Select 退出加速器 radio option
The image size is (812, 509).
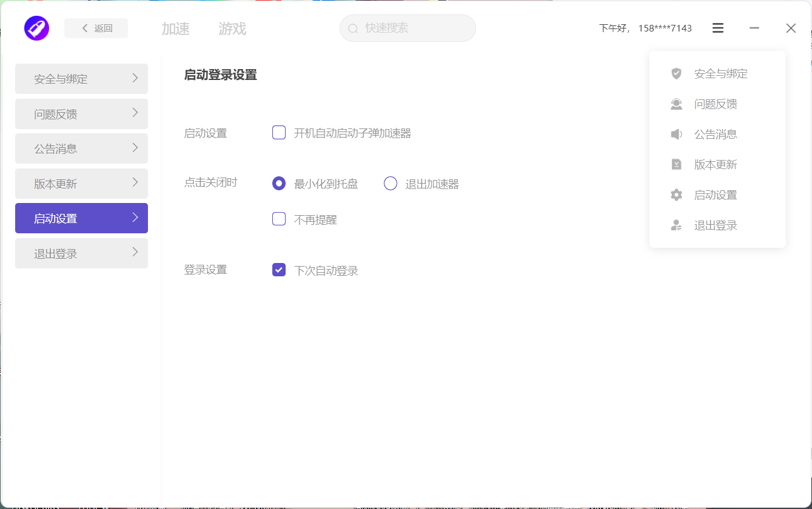coord(391,184)
